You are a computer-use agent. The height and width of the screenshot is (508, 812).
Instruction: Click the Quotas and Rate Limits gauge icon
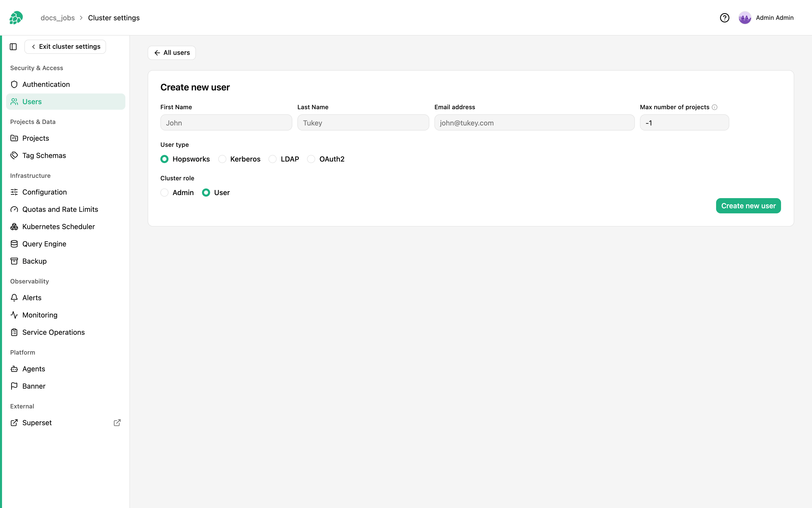(14, 209)
